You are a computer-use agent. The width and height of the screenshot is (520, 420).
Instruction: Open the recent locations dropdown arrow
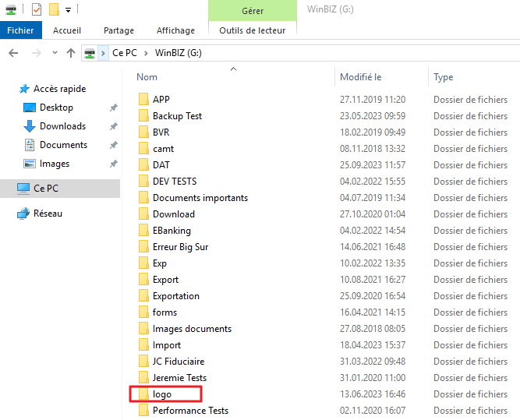pyautogui.click(x=54, y=53)
